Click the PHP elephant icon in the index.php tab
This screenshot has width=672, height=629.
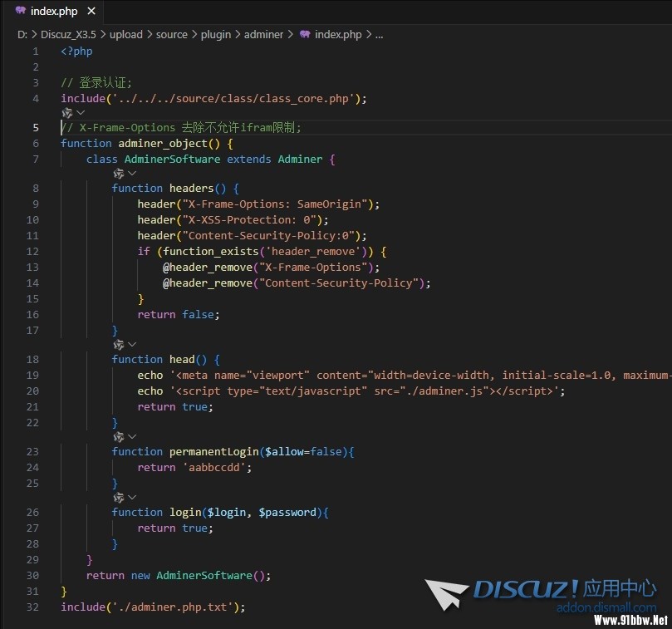point(20,12)
